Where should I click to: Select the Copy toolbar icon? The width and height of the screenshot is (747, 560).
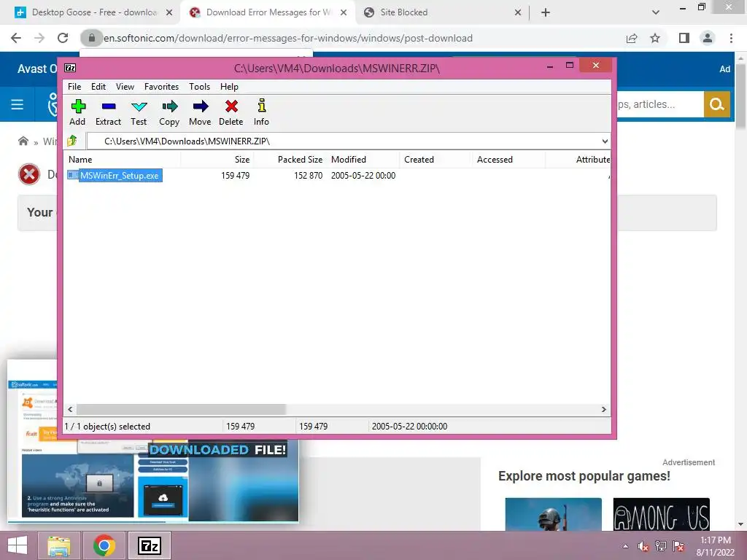169,112
